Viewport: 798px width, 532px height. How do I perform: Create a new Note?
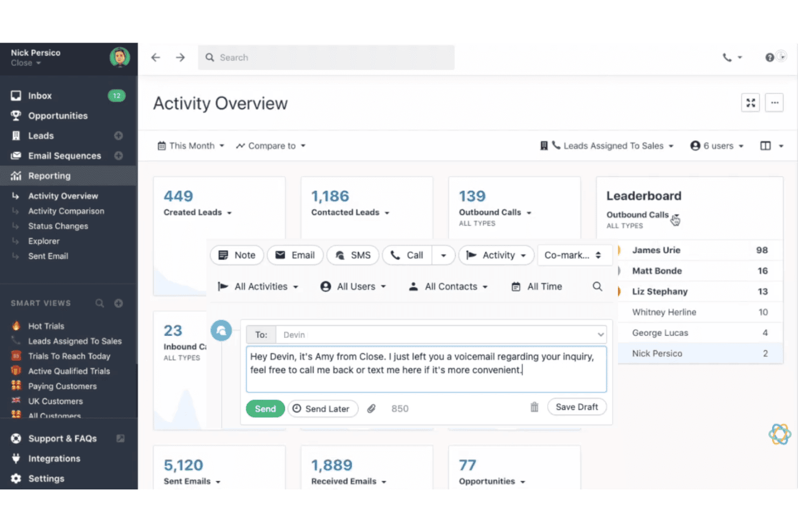click(x=237, y=255)
